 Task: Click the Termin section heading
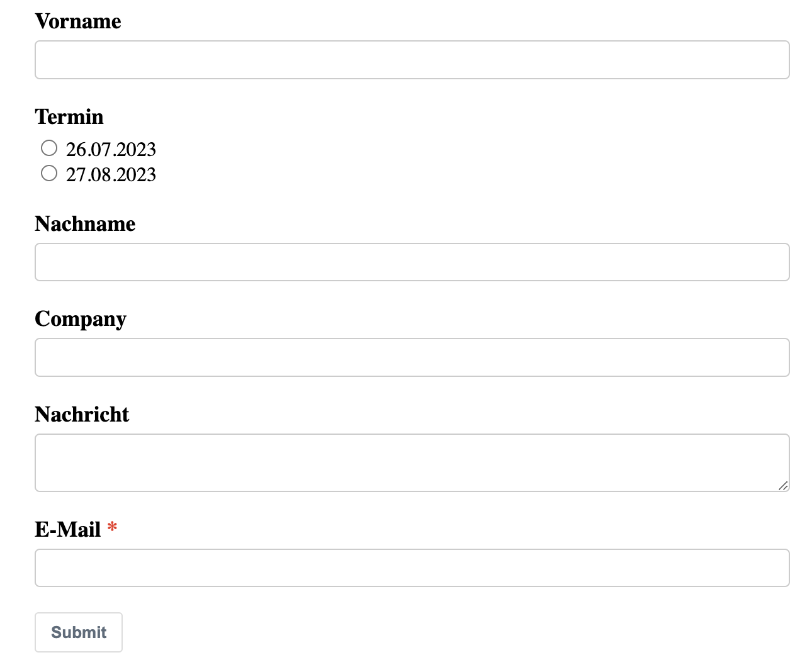pos(69,117)
